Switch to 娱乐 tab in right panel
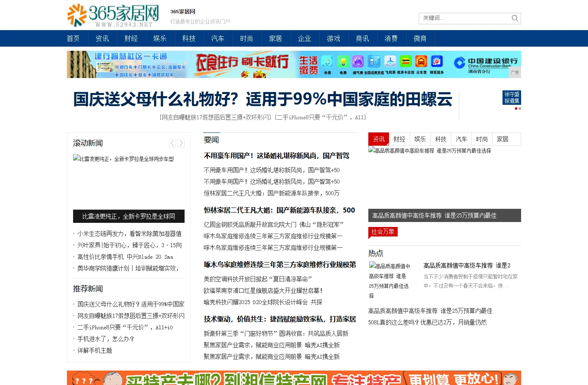Image resolution: width=588 pixels, height=385 pixels. [420, 139]
